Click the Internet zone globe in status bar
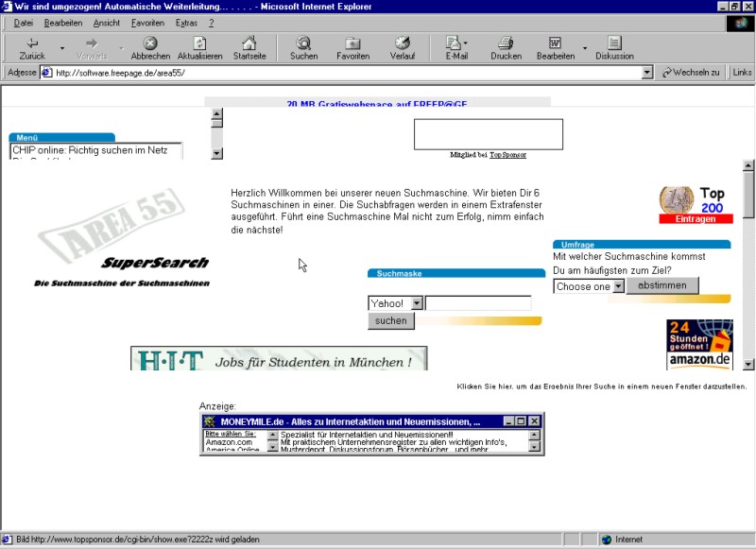Image resolution: width=756 pixels, height=549 pixels. point(607,540)
